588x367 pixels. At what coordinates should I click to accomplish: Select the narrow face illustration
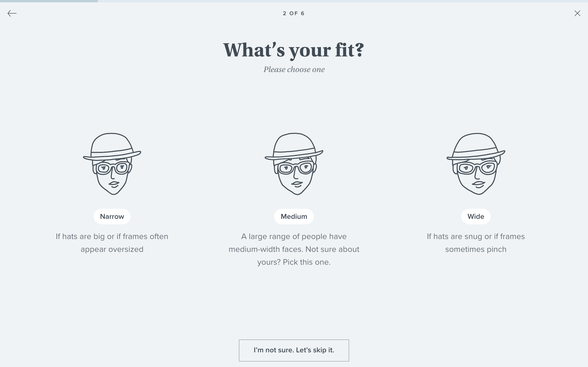[112, 164]
